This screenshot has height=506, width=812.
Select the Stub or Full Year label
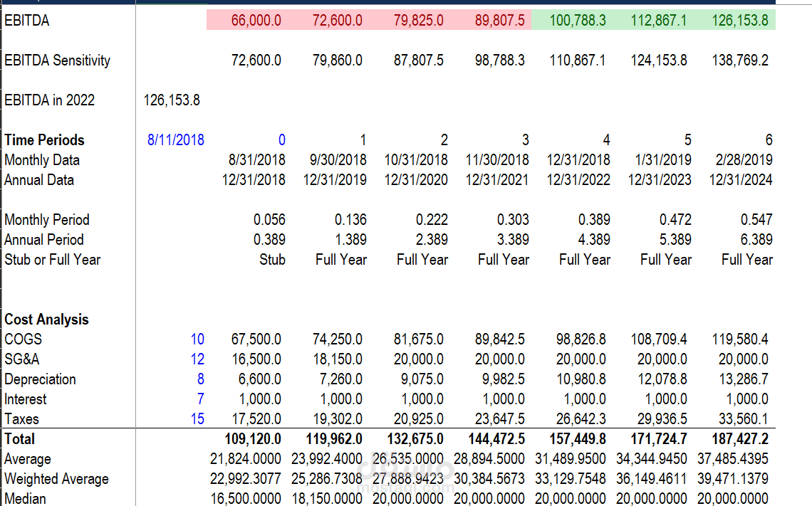[x=52, y=259]
